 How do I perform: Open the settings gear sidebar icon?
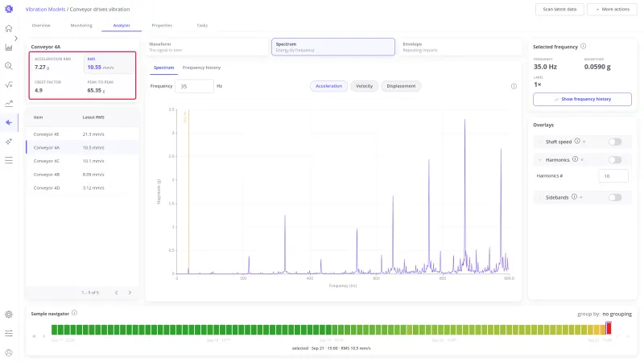(9, 315)
